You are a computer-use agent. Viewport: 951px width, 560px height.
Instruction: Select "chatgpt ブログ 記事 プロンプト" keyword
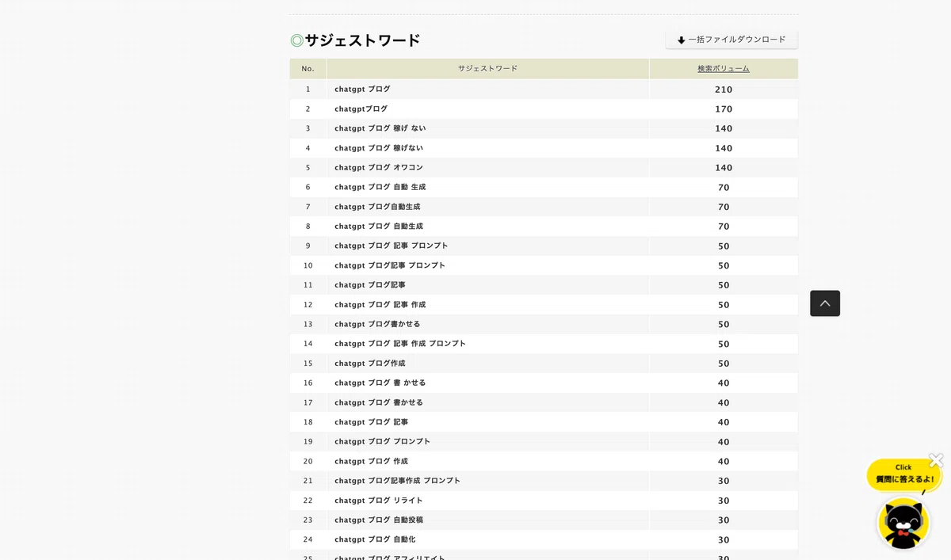[391, 246]
